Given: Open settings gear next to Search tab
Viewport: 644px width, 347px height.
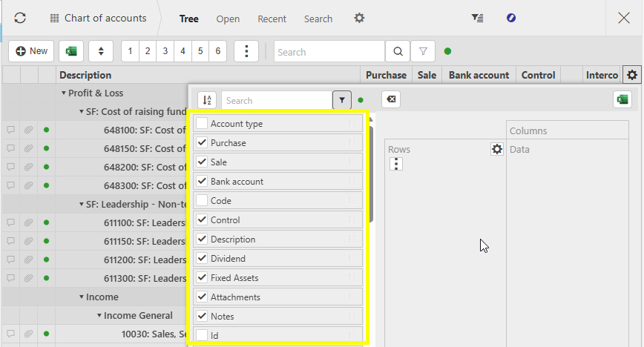Looking at the screenshot, I should pyautogui.click(x=359, y=18).
